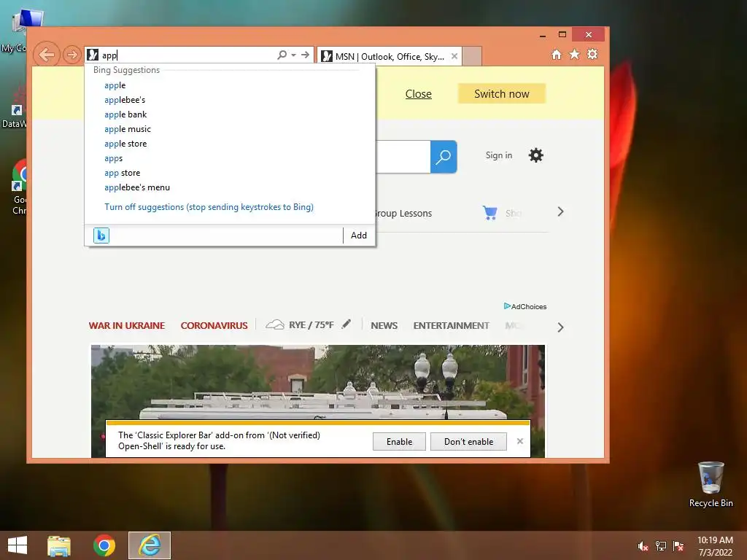The height and width of the screenshot is (560, 747).
Task: Click the search magnifier in address bar
Action: (x=282, y=55)
